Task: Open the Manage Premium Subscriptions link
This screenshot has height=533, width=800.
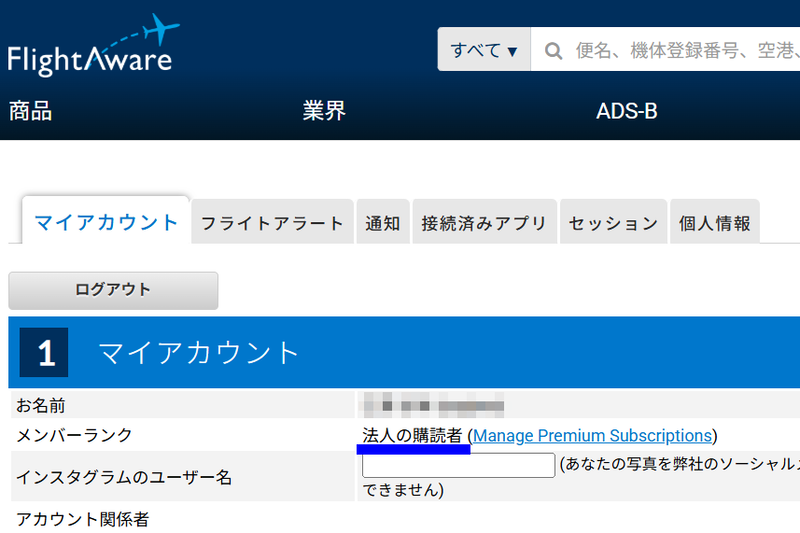Action: pos(592,436)
